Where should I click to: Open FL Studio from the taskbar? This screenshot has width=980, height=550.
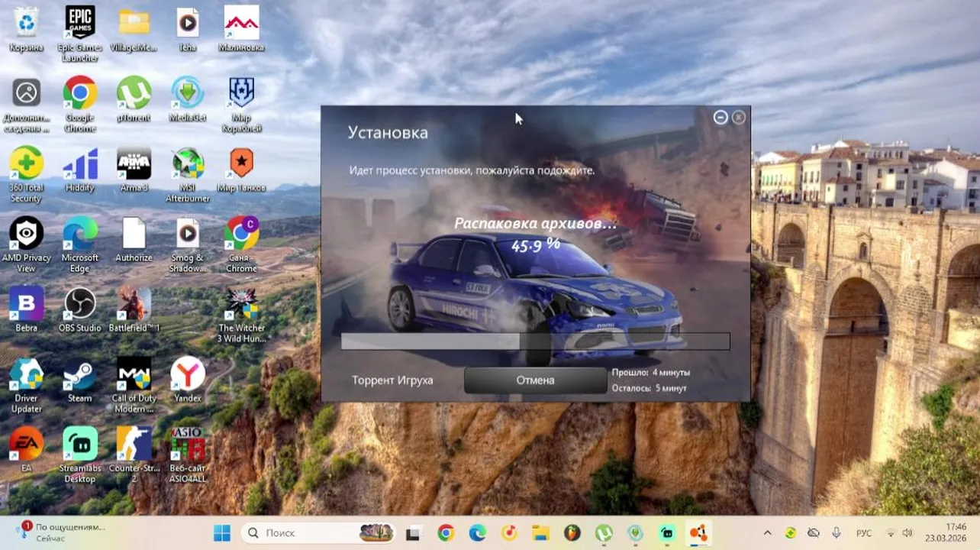(572, 532)
